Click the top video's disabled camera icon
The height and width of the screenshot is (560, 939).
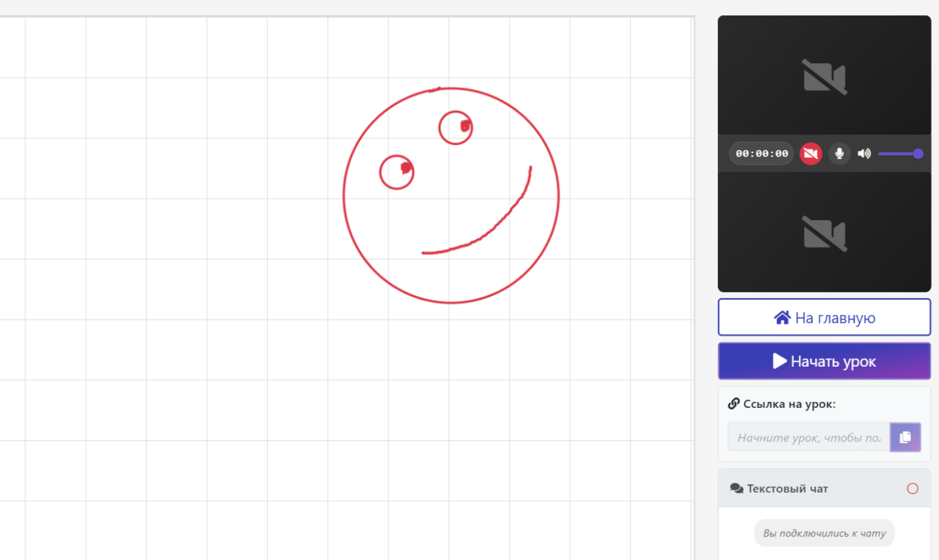coord(825,77)
